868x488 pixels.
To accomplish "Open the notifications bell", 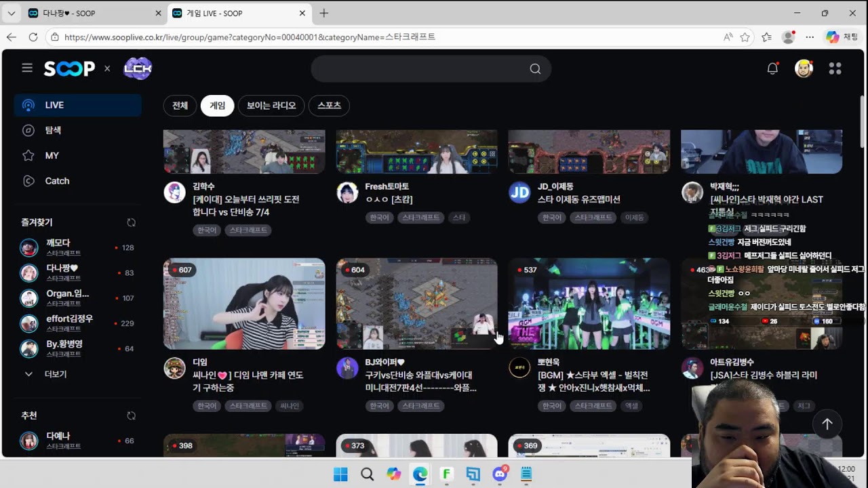I will tap(772, 68).
